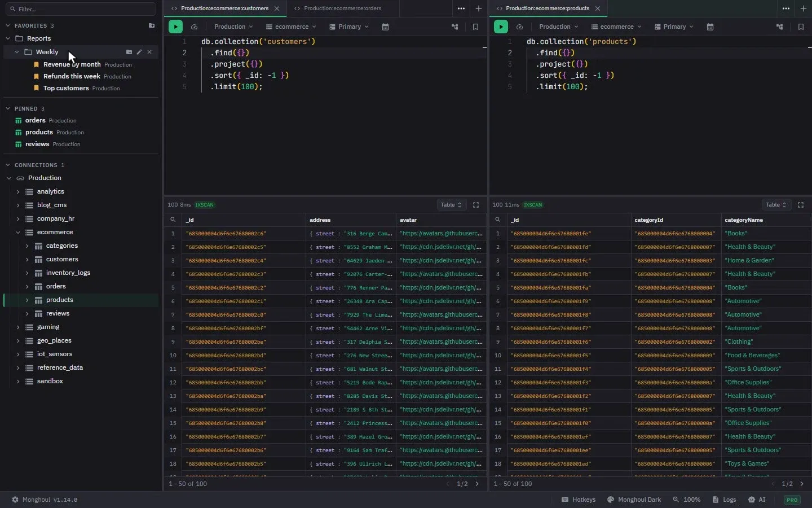The width and height of the screenshot is (812, 508).
Task: Open the Hotkeys panel from status bar
Action: coord(579,500)
